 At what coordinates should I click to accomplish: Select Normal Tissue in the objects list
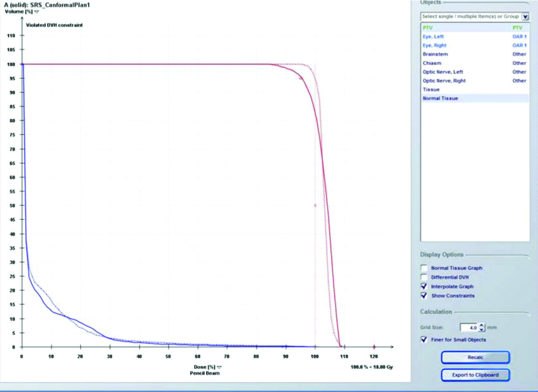pyautogui.click(x=440, y=98)
